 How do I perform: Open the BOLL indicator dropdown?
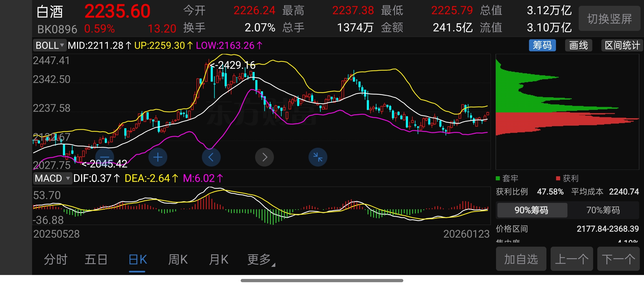50,45
